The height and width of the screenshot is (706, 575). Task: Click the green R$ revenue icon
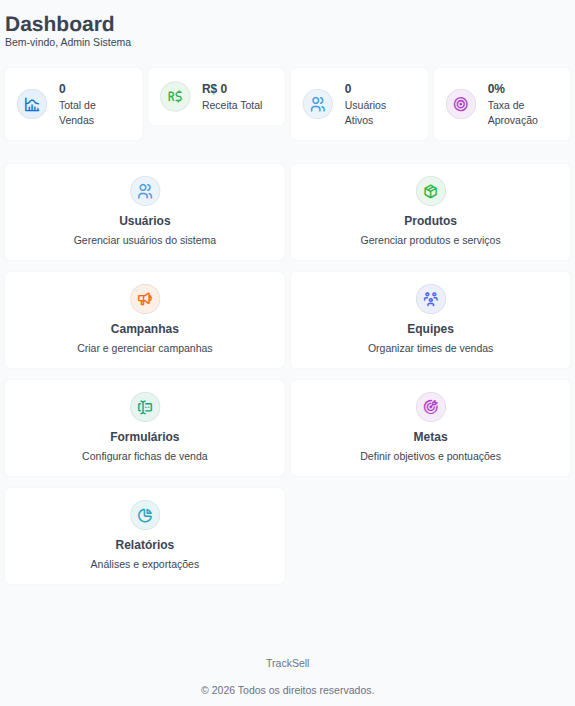click(x=175, y=96)
